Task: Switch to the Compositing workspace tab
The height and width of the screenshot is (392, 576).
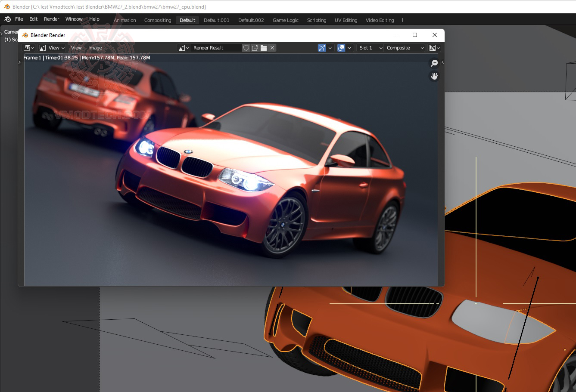Action: (158, 20)
